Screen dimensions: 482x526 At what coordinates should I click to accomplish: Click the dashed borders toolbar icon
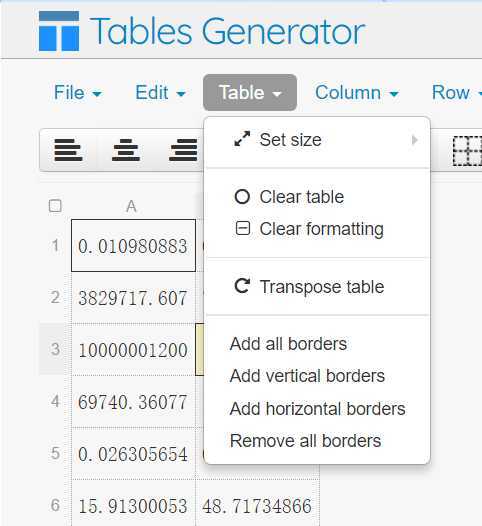(x=467, y=151)
